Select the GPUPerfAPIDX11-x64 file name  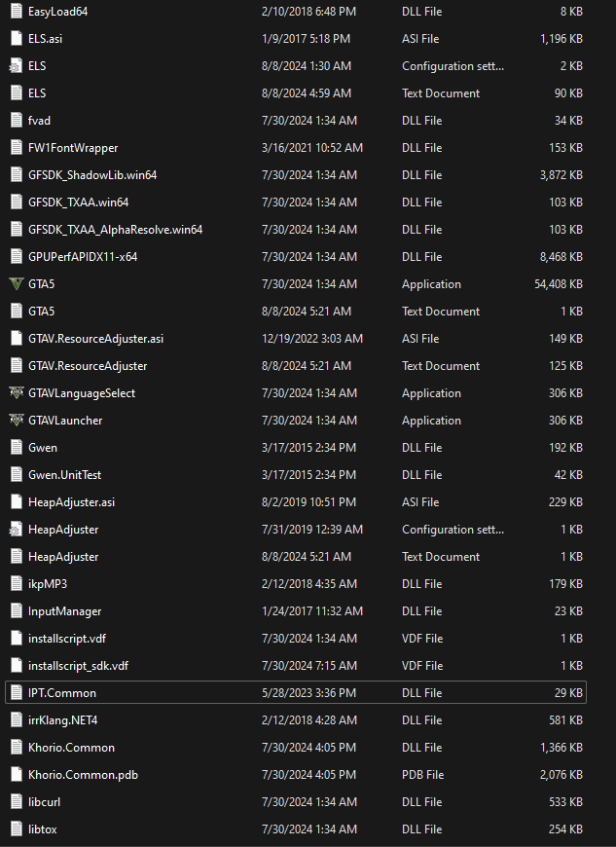83,257
